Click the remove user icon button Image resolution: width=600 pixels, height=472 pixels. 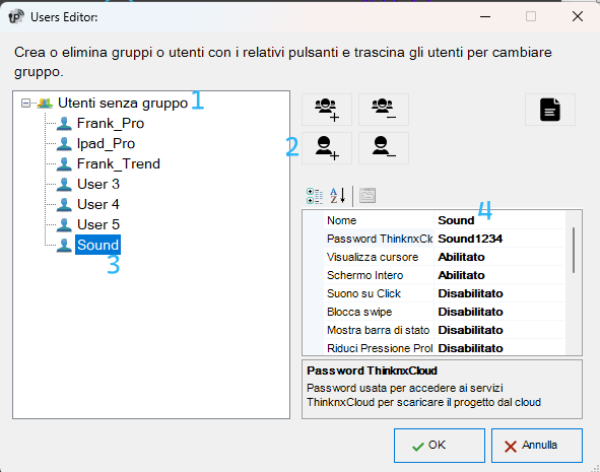383,148
